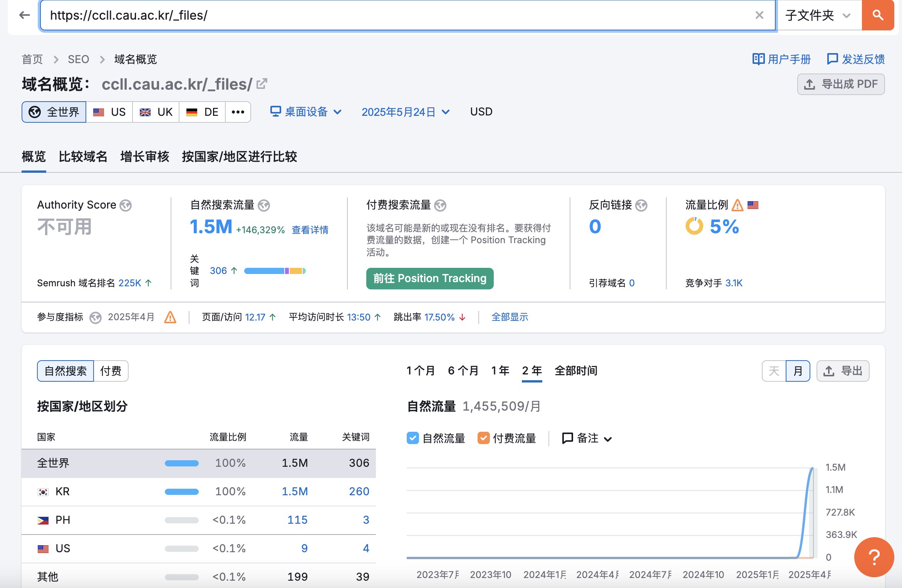Image resolution: width=902 pixels, height=588 pixels.
Task: Click the 查看详情 link
Action: 310,230
